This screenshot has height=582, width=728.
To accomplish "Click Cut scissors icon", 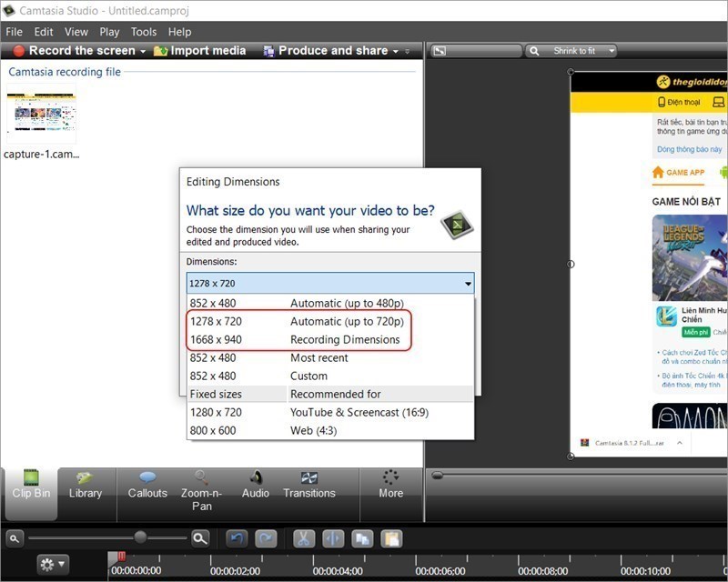I will pos(304,539).
